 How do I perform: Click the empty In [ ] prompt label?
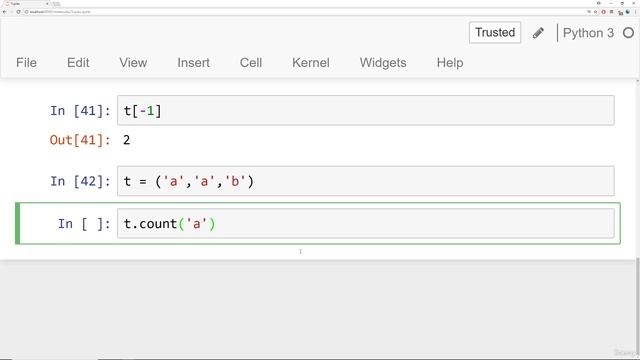click(x=84, y=224)
